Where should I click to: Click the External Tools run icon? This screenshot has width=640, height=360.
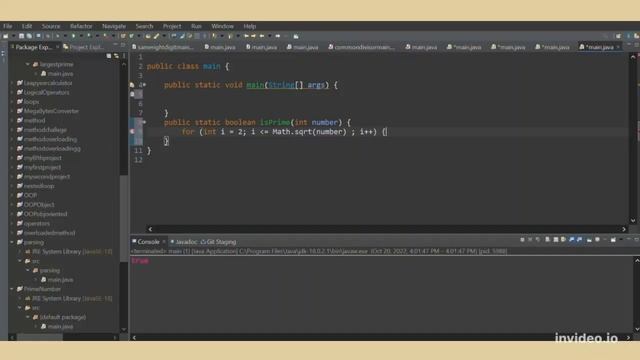(105, 36)
